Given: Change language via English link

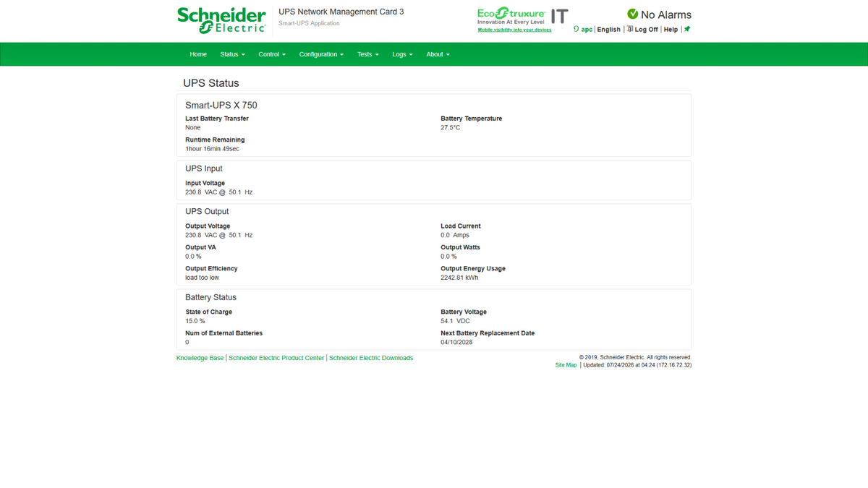Looking at the screenshot, I should coord(608,30).
